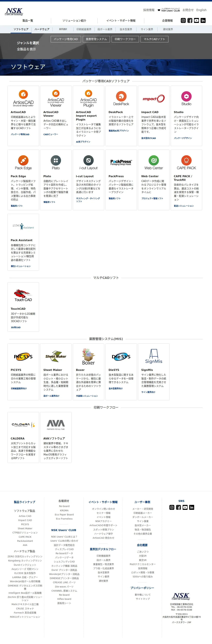Open the Boxer product logo
212x644 pixels.
[88, 357]
